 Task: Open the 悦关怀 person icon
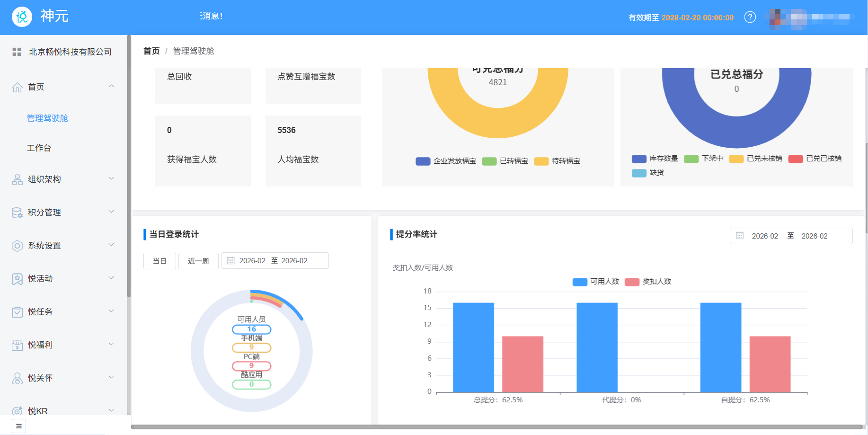[x=17, y=378]
